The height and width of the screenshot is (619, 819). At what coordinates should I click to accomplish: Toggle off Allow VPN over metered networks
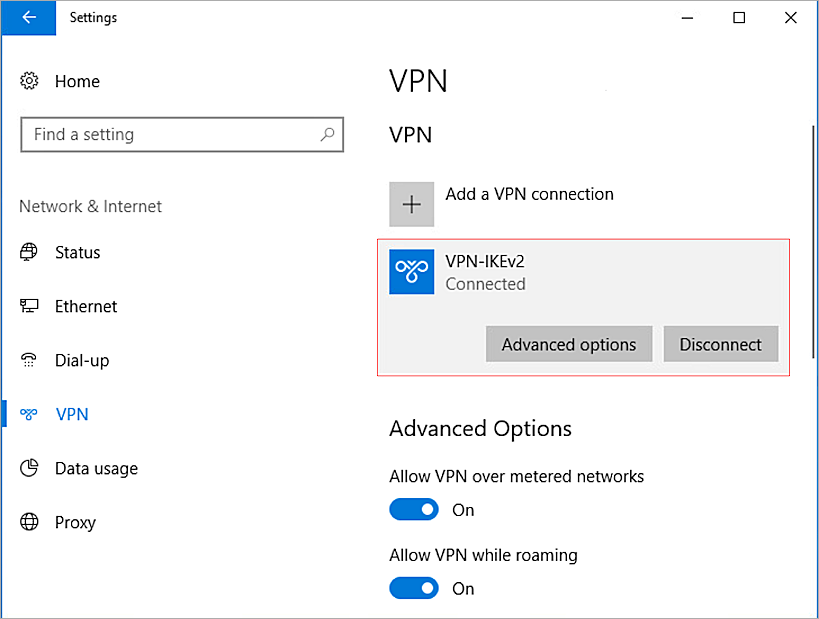point(413,509)
